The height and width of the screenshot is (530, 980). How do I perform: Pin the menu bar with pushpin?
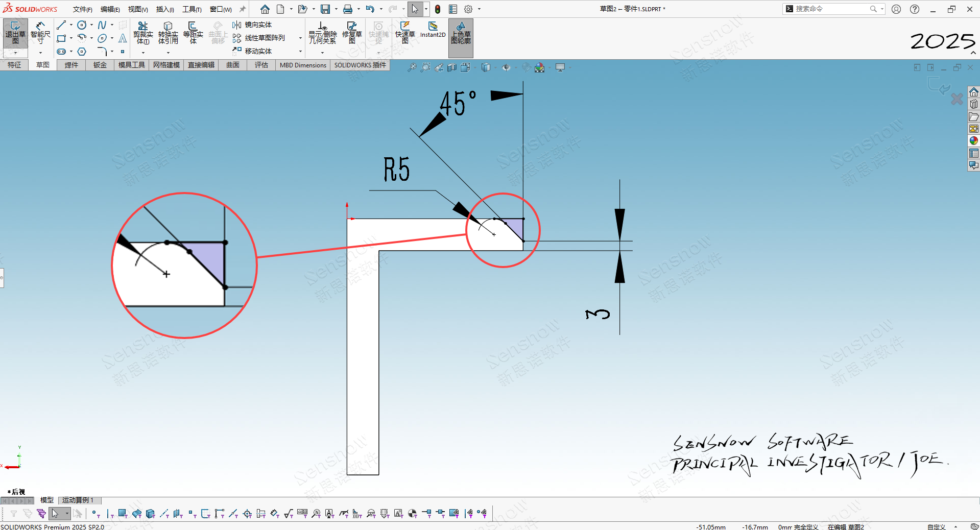243,9
